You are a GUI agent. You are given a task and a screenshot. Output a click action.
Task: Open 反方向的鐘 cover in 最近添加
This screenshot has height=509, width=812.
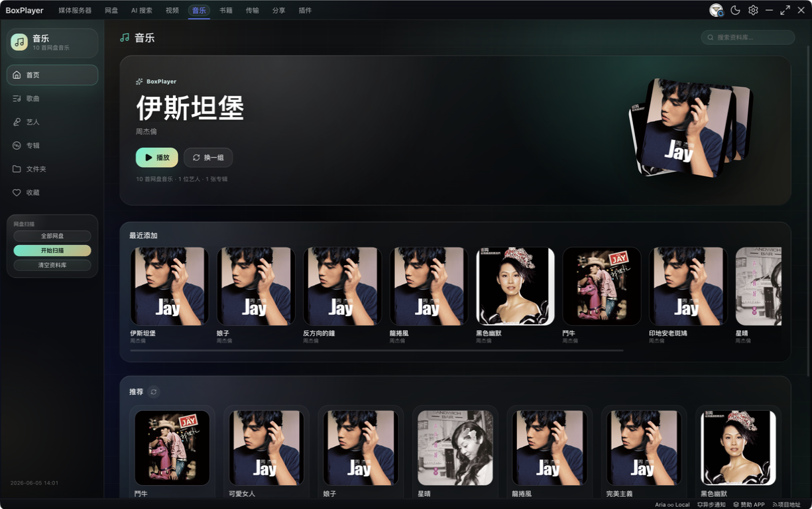[x=343, y=286]
